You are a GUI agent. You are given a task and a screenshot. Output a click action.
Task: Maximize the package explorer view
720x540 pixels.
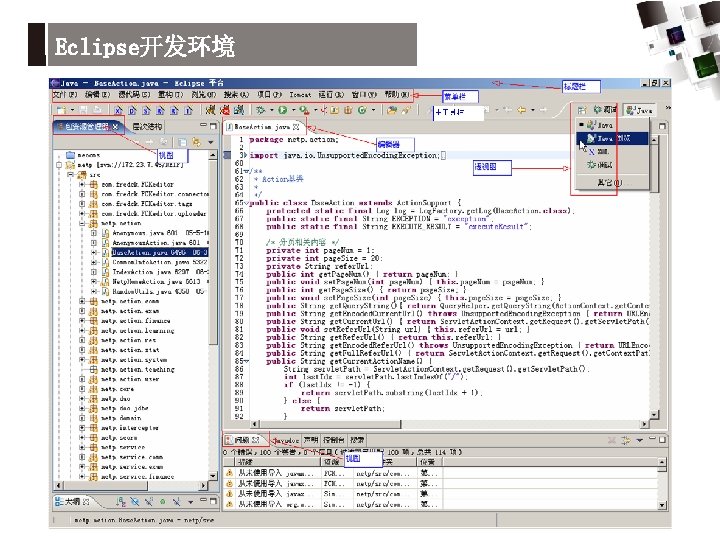tap(213, 126)
